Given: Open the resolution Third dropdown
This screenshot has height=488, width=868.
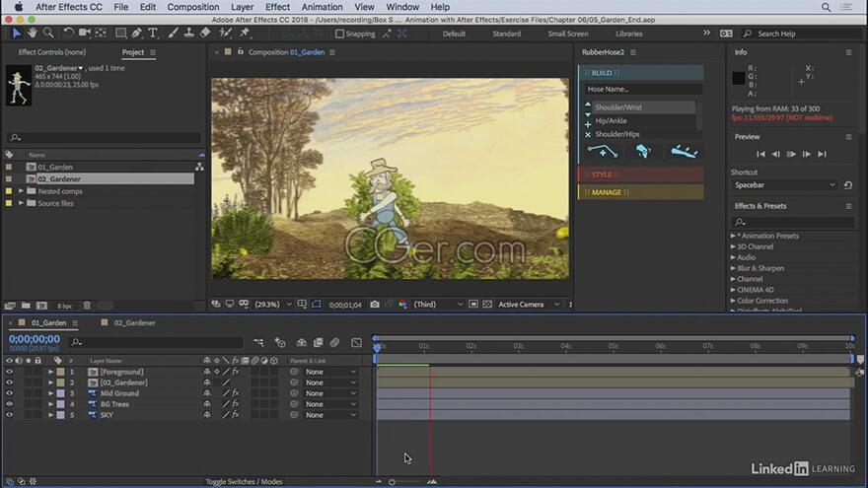Looking at the screenshot, I should (438, 305).
